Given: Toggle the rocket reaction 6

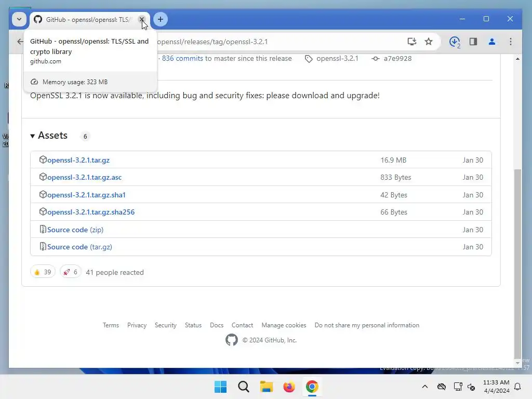Looking at the screenshot, I should point(71,272).
